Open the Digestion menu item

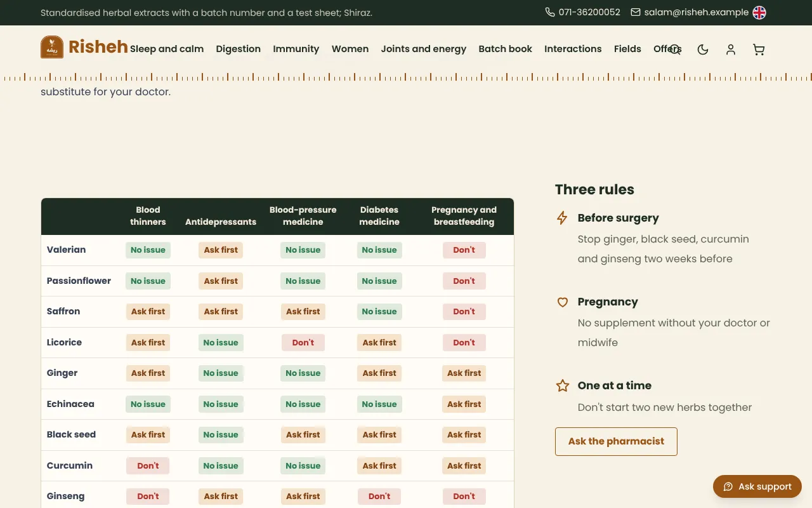click(239, 49)
